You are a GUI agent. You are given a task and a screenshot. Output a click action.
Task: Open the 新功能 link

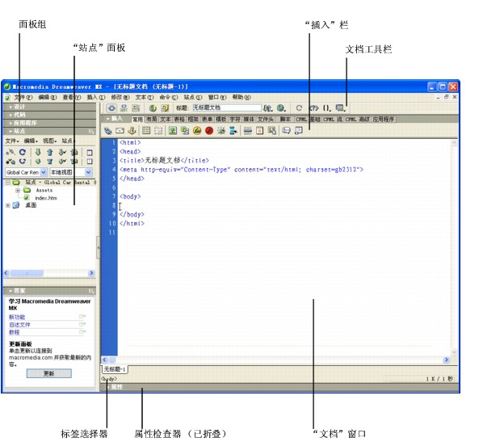(17, 317)
